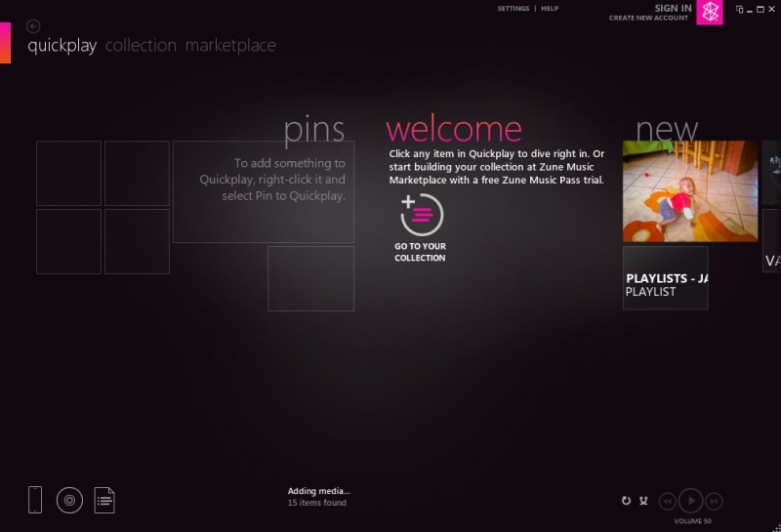The width and height of the screenshot is (781, 532).
Task: Skip to the next track
Action: tap(714, 501)
